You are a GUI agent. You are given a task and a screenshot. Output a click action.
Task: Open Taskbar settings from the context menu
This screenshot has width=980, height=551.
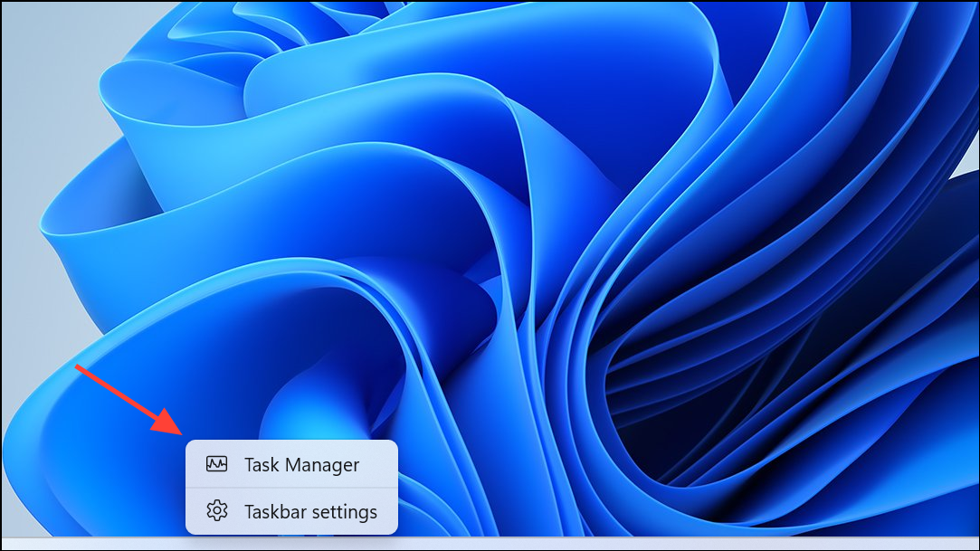tap(291, 512)
